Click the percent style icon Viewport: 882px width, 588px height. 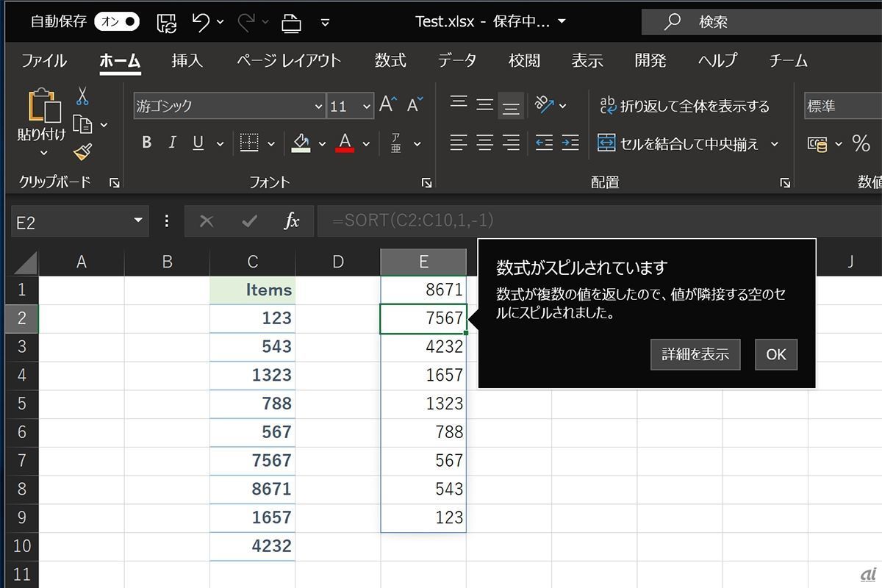point(861,143)
